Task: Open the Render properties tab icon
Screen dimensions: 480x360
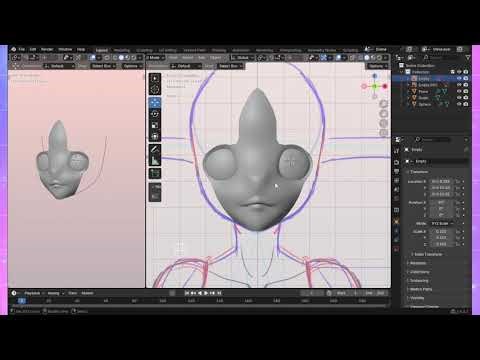Action: tap(396, 162)
